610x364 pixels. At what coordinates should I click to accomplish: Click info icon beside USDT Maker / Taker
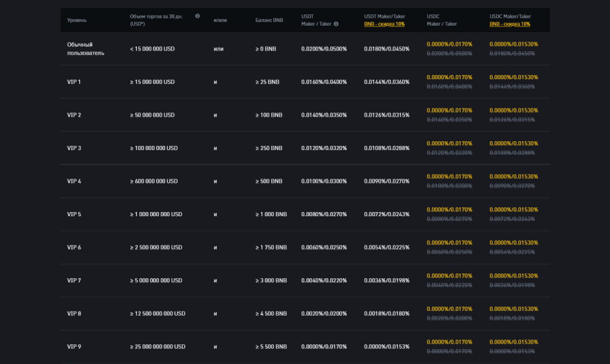tap(336, 24)
